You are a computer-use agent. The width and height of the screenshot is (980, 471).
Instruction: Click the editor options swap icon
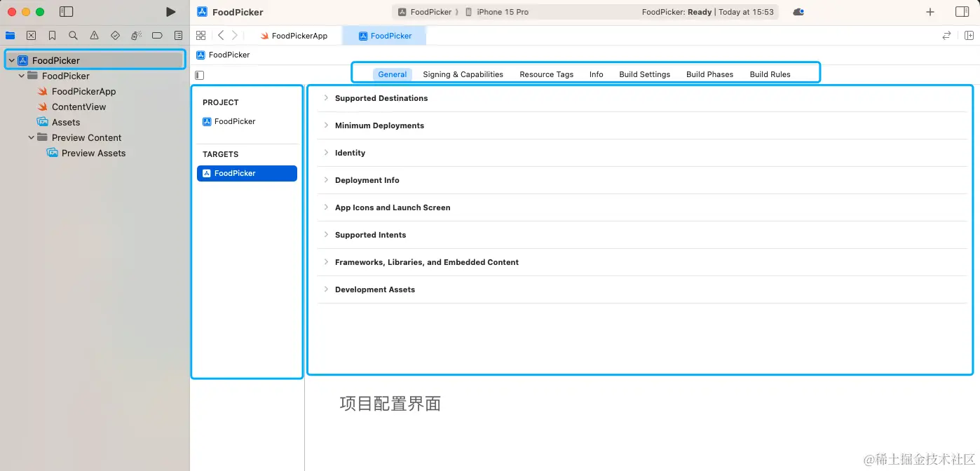(x=947, y=35)
